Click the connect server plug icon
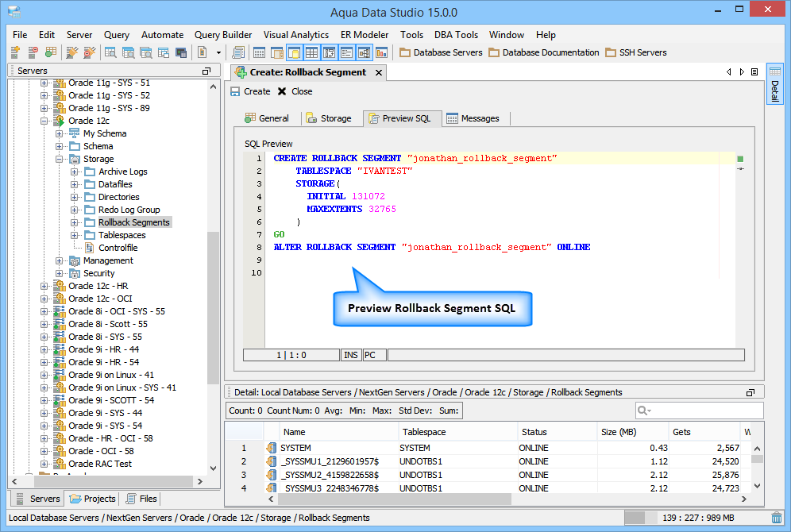Image resolution: width=791 pixels, height=532 pixels. pyautogui.click(x=72, y=52)
